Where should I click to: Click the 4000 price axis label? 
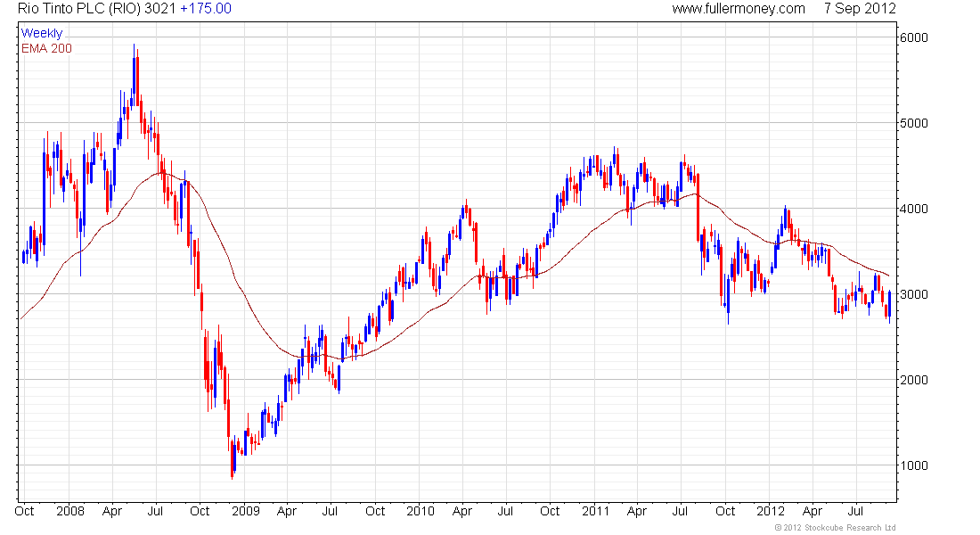pos(914,209)
